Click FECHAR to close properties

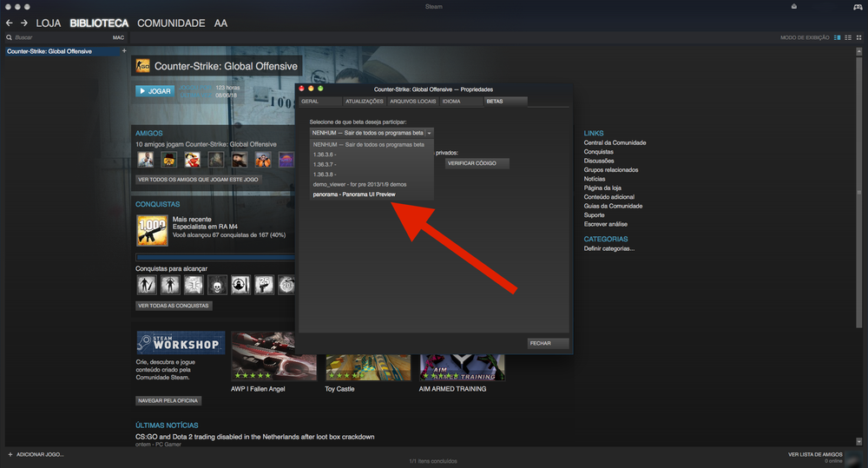(x=548, y=343)
